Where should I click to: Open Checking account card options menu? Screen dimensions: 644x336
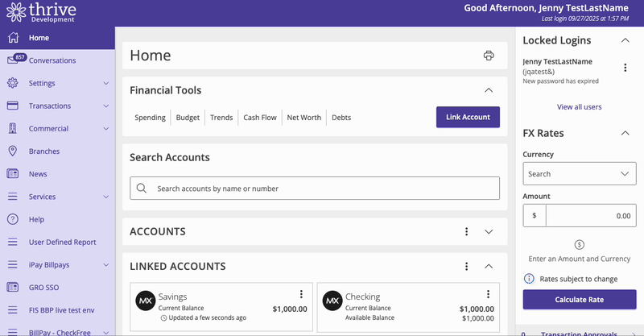pos(488,295)
